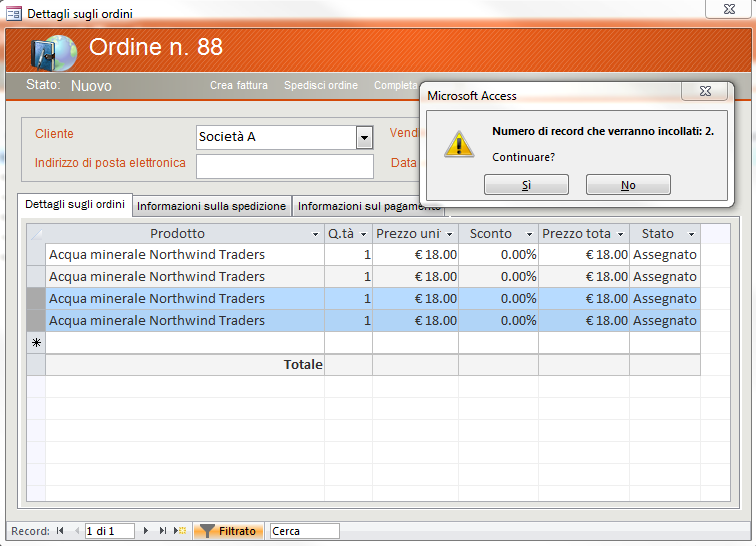The height and width of the screenshot is (546, 756).
Task: Open the Dettagli sugli ordini tab
Action: point(75,205)
